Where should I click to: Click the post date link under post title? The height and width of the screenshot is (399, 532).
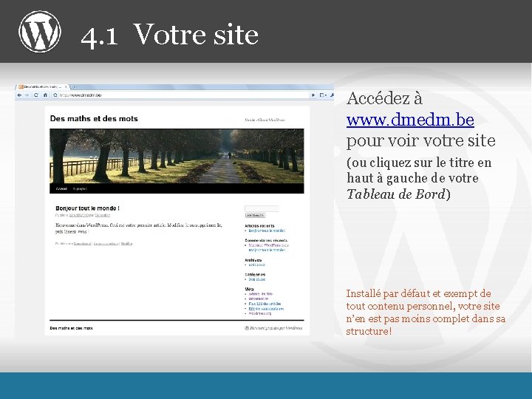tap(79, 215)
